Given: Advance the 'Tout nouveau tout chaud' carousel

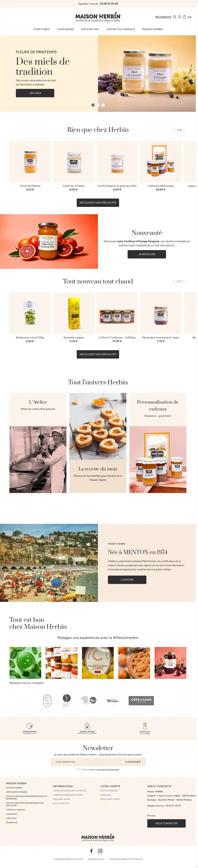Looking at the screenshot, I should [184, 281].
